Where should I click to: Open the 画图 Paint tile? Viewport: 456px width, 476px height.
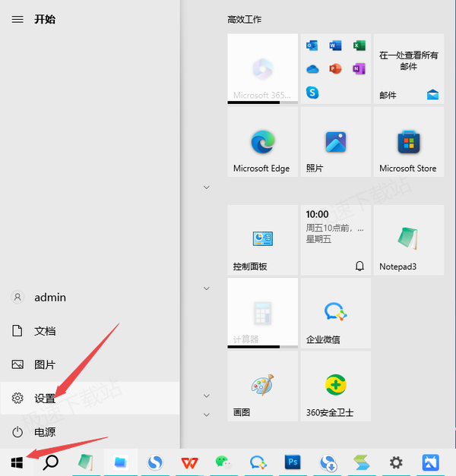coord(262,386)
